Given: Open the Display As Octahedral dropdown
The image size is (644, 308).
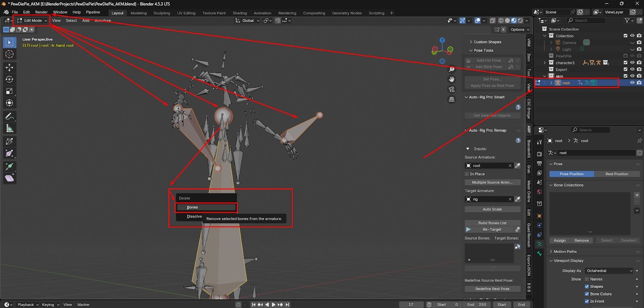Looking at the screenshot, I should (x=609, y=271).
